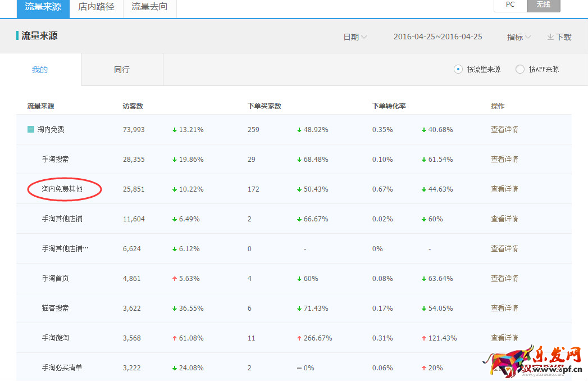Click the 2016-04-25 date range field
Image resolution: width=588 pixels, height=381 pixels.
coord(437,37)
